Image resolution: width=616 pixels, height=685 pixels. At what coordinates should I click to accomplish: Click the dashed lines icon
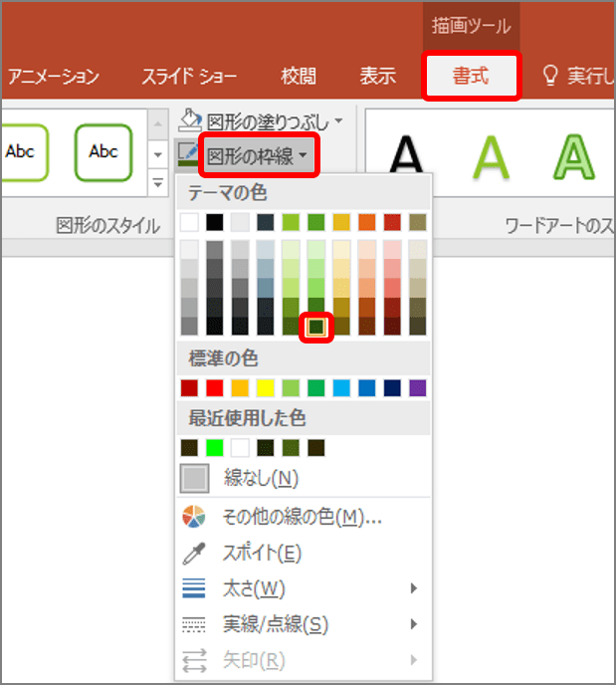pyautogui.click(x=194, y=624)
